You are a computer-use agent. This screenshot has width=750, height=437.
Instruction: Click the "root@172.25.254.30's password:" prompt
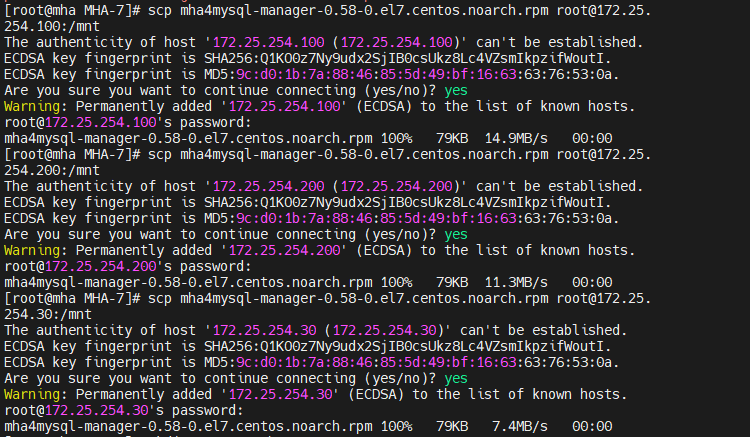pos(124,410)
